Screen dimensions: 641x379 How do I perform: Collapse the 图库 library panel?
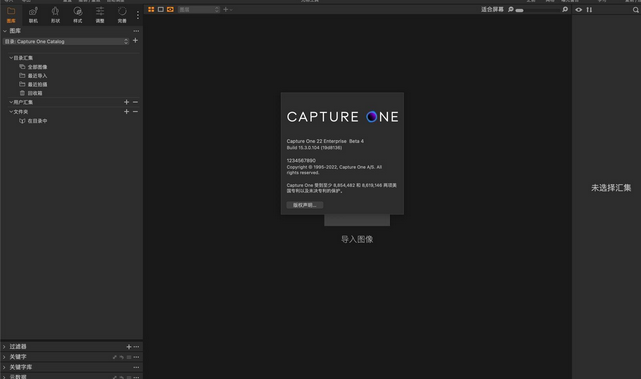(x=4, y=31)
